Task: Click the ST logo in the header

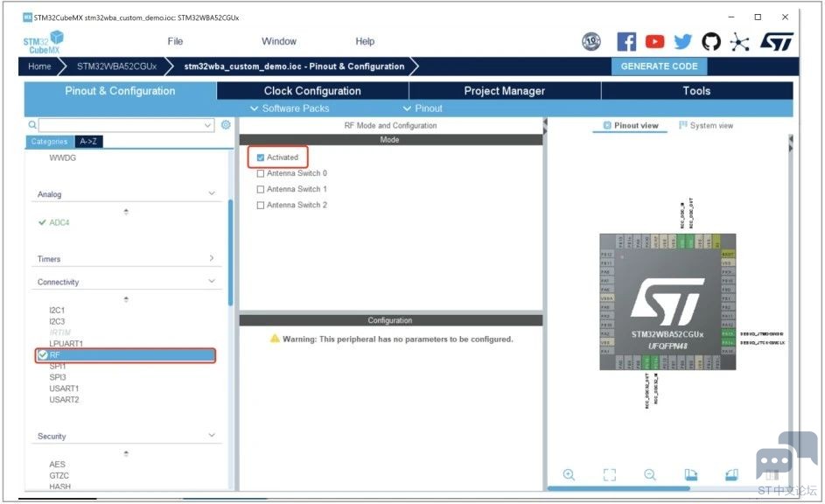Action: 777,41
